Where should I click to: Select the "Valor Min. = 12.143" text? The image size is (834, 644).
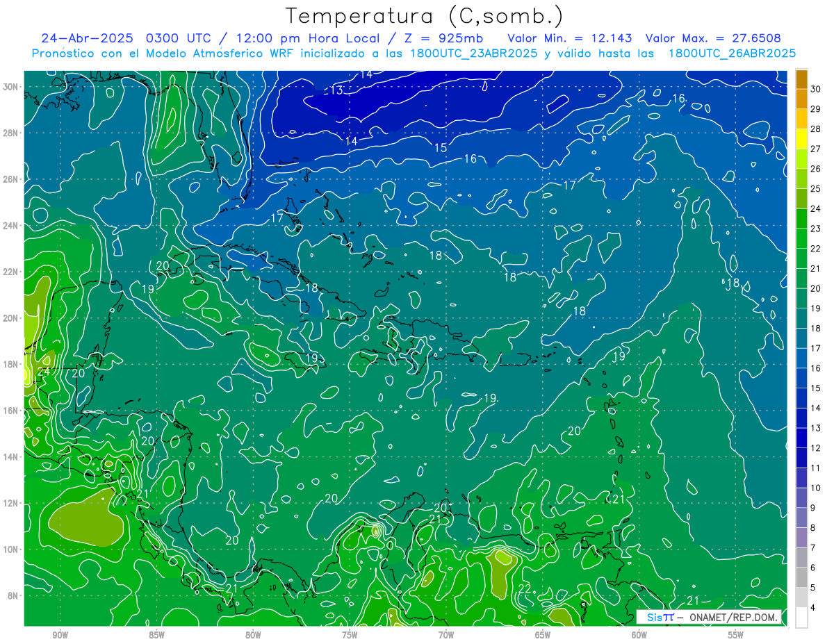point(570,38)
